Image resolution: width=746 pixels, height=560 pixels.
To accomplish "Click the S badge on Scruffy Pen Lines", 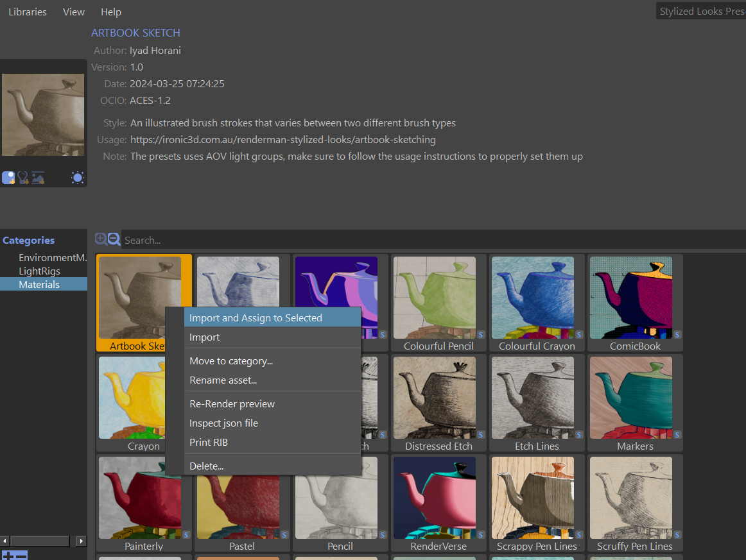I will [x=677, y=535].
